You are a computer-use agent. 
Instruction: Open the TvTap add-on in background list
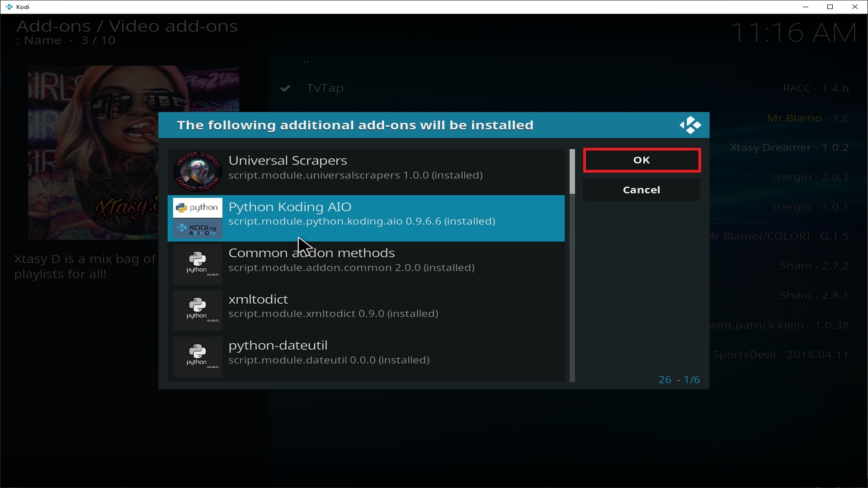click(x=325, y=88)
